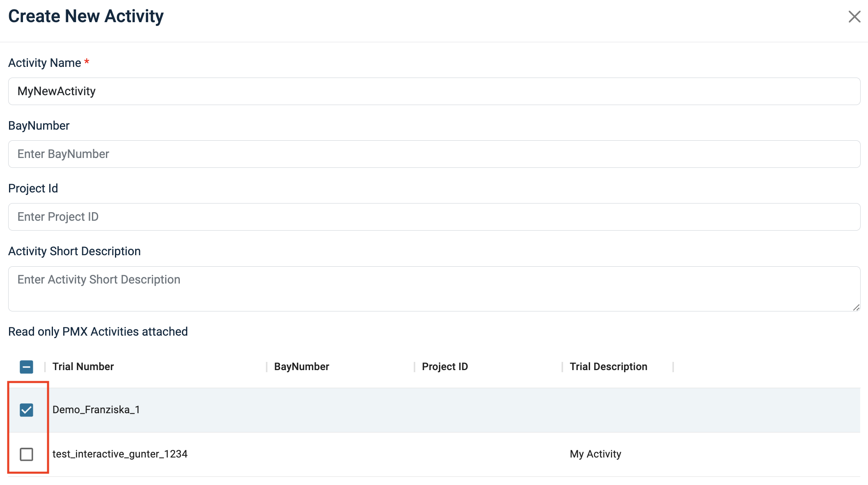
Task: Click column divider after Trial Description
Action: point(673,367)
